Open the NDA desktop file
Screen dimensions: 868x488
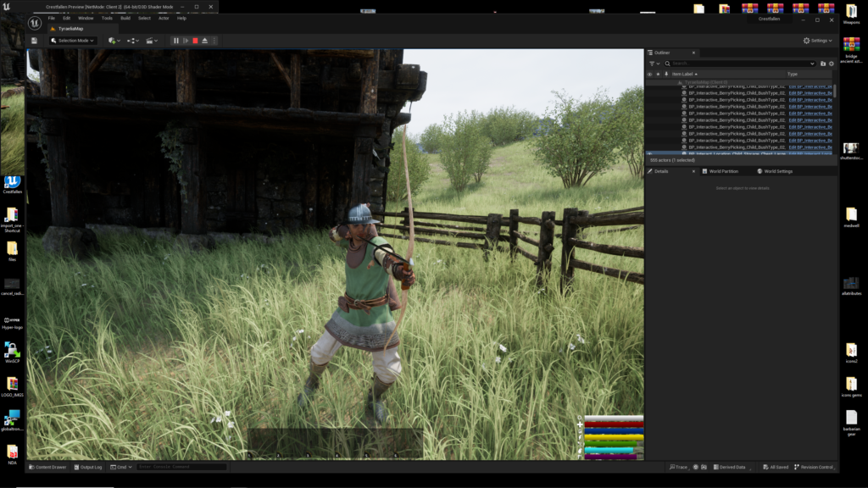pyautogui.click(x=12, y=455)
